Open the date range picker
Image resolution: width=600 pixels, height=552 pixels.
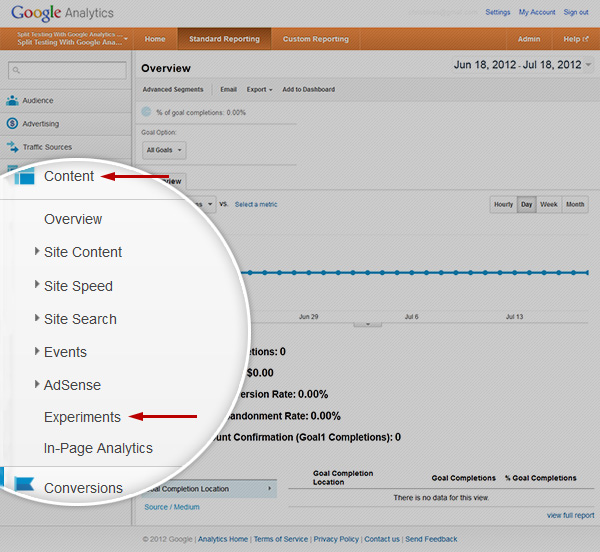[x=522, y=65]
